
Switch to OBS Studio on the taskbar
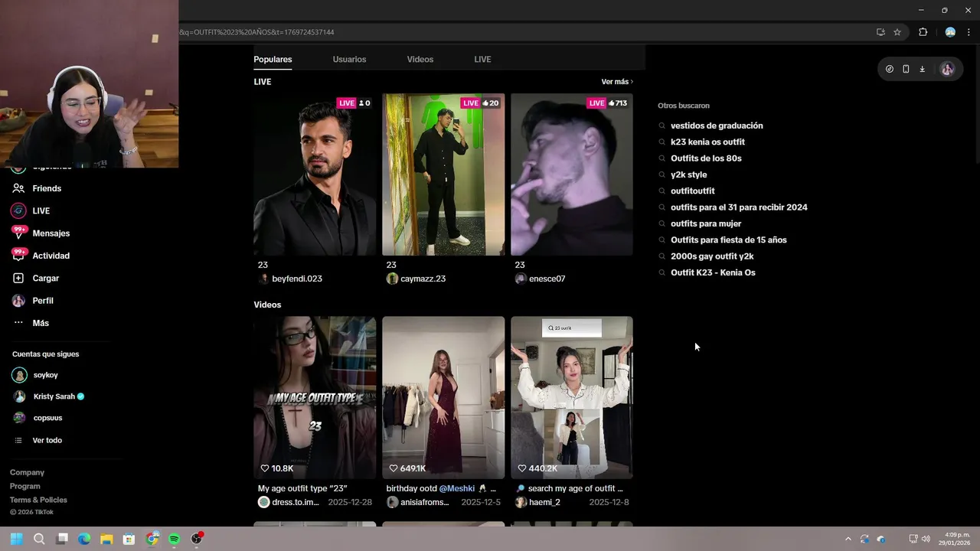(197, 539)
